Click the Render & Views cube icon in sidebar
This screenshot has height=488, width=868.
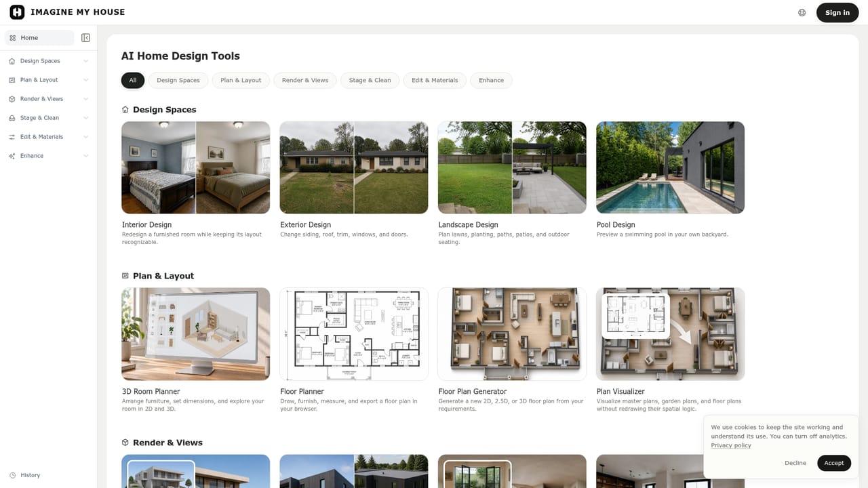(12, 99)
